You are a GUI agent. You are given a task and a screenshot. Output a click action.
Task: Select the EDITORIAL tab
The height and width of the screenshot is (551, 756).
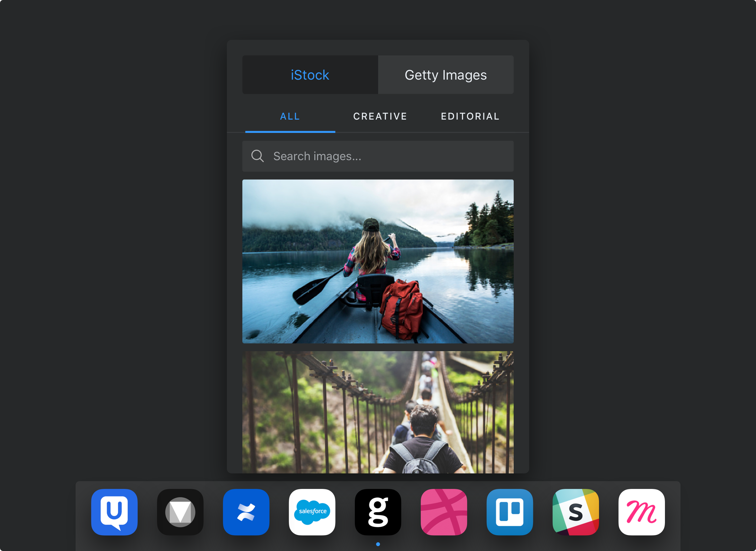click(x=470, y=116)
